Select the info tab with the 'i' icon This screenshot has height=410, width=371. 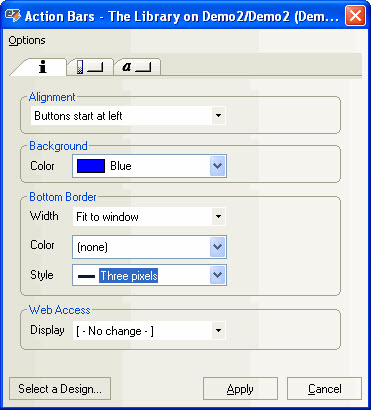tap(42, 67)
